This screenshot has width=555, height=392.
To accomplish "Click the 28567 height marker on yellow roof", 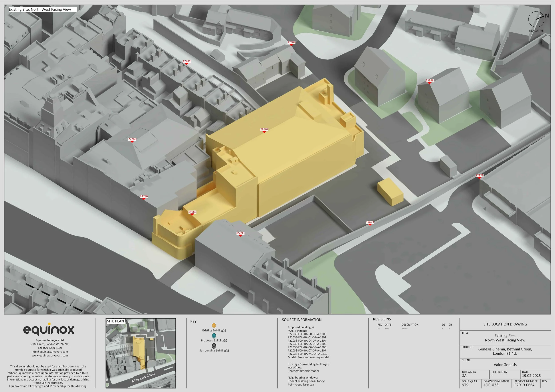I will pos(264,130).
